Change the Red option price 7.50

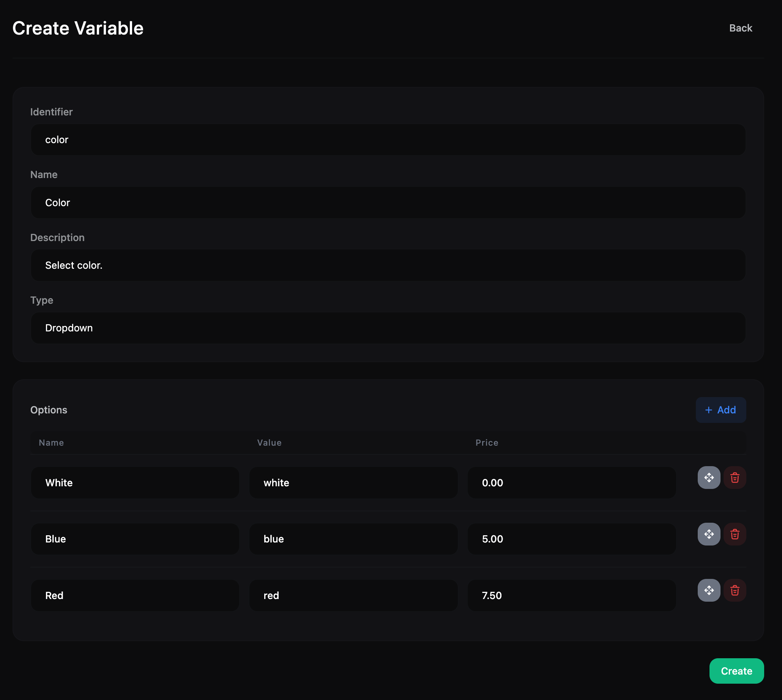[x=571, y=595]
